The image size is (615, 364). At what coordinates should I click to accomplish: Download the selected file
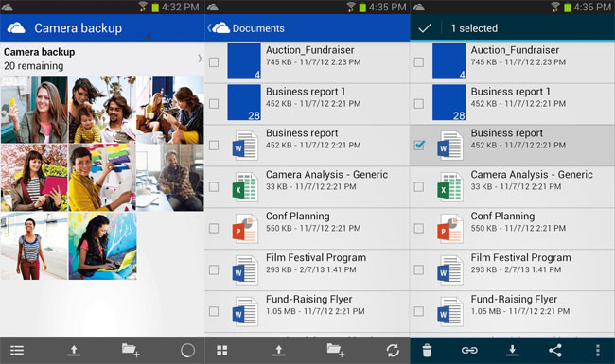coord(512,350)
